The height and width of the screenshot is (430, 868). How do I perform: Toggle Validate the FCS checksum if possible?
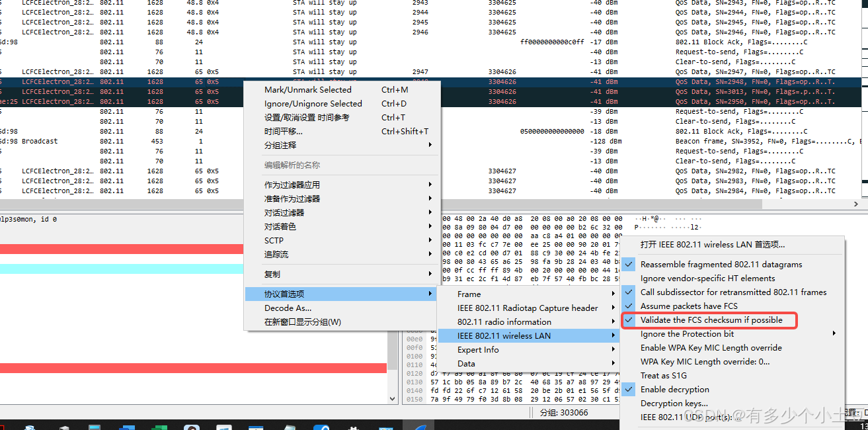pyautogui.click(x=732, y=320)
